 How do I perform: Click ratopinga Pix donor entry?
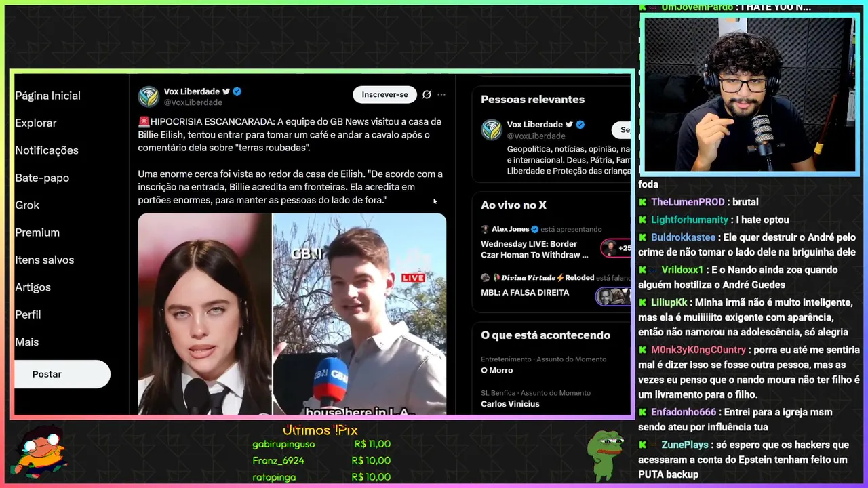tap(321, 476)
